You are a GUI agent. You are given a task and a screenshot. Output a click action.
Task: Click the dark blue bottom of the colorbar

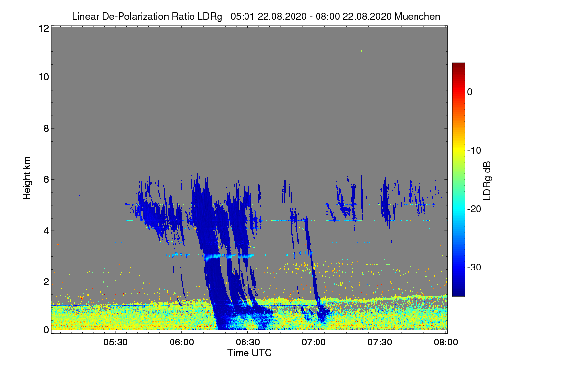point(458,293)
